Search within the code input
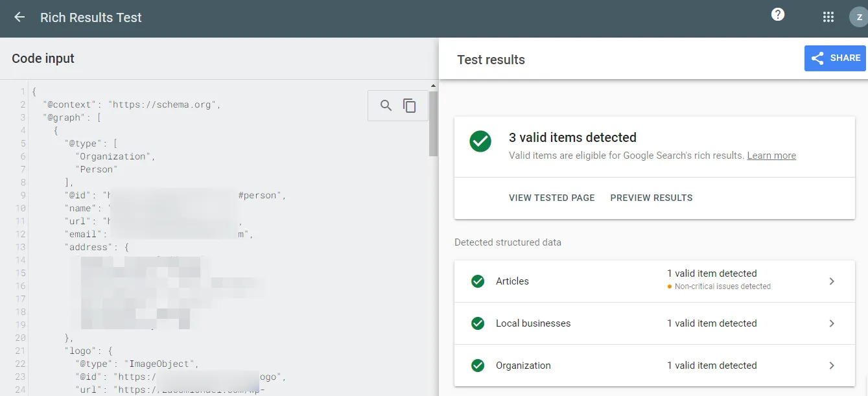Image resolution: width=868 pixels, height=396 pixels. [x=386, y=106]
